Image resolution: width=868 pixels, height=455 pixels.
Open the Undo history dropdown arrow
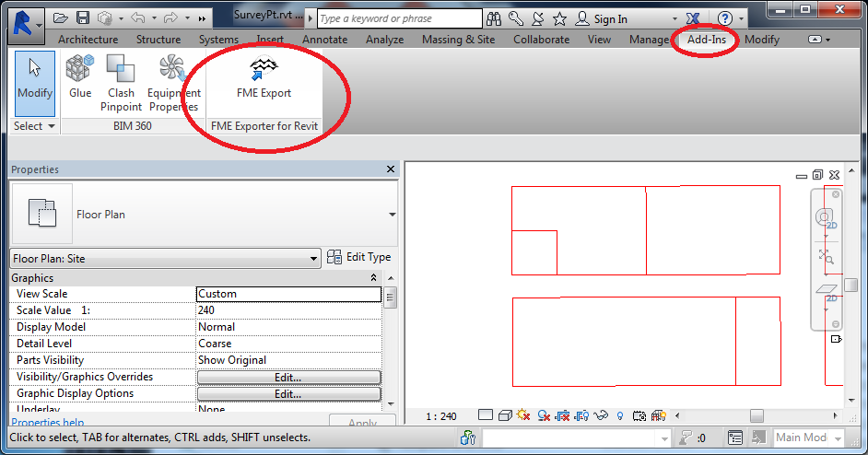coord(154,18)
